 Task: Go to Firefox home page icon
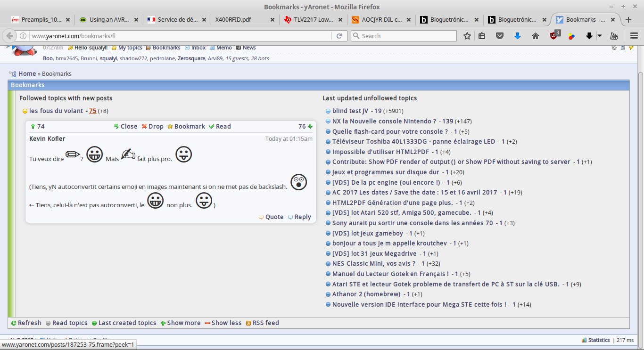pos(535,36)
